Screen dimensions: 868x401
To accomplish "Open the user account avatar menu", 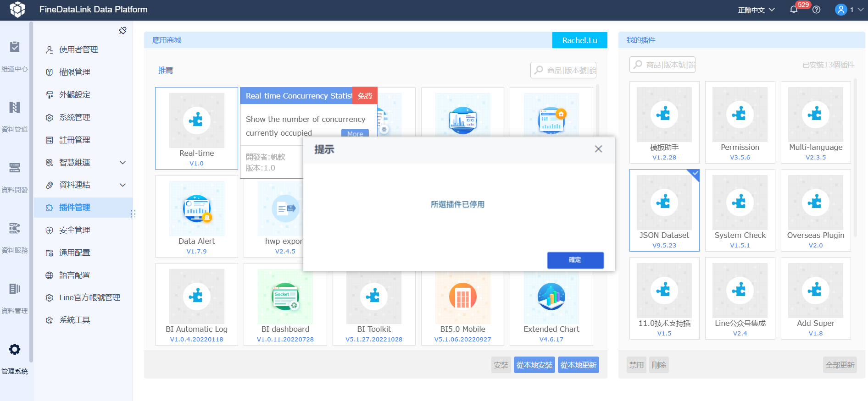I will [841, 10].
